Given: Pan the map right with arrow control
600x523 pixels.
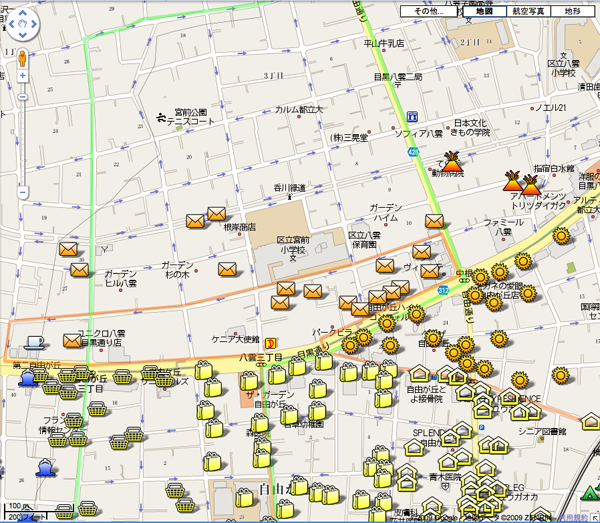Looking at the screenshot, I should click(34, 26).
